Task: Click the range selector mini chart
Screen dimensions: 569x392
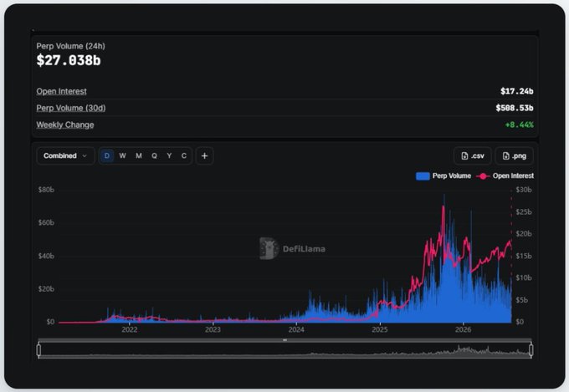Action: (x=284, y=350)
